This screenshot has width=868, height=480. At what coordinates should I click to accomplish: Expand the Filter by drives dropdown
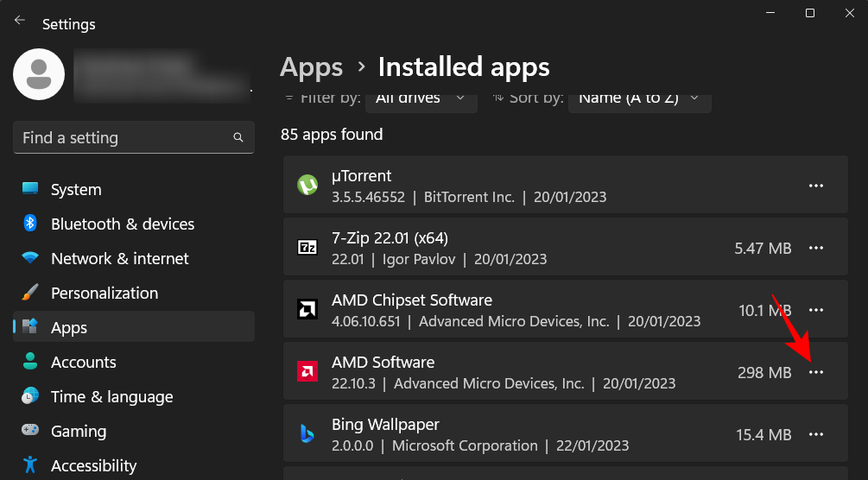[x=421, y=99]
